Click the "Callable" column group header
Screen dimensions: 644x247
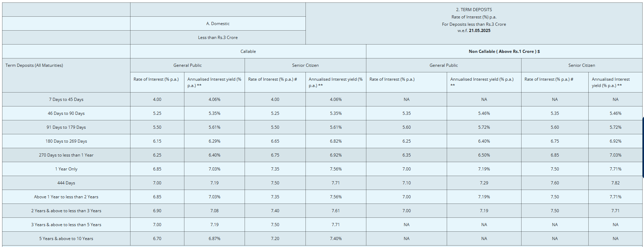(x=248, y=51)
